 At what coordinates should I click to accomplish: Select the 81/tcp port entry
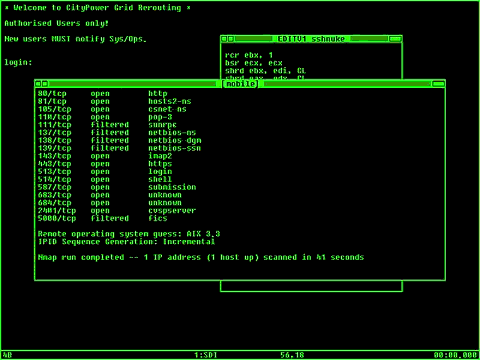coord(52,101)
